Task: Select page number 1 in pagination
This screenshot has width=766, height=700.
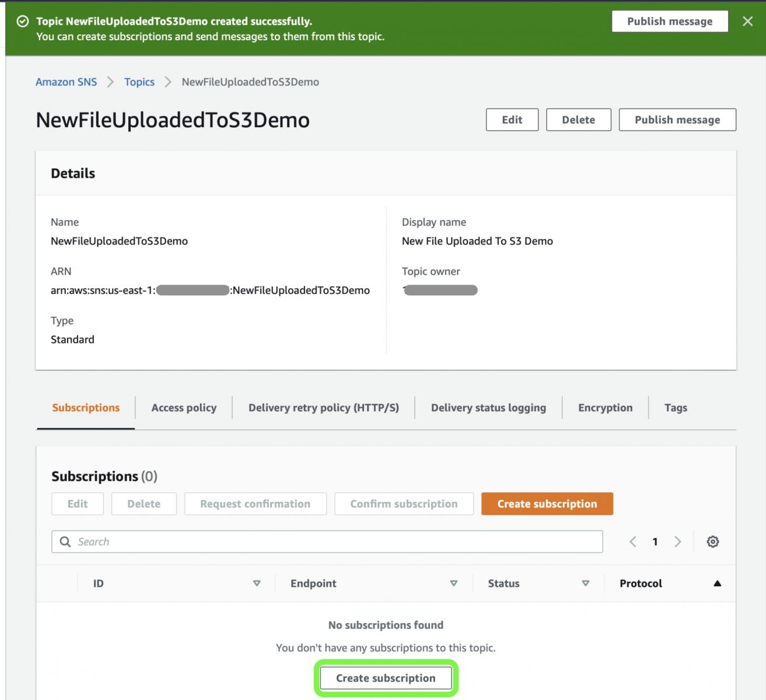Action: click(655, 542)
